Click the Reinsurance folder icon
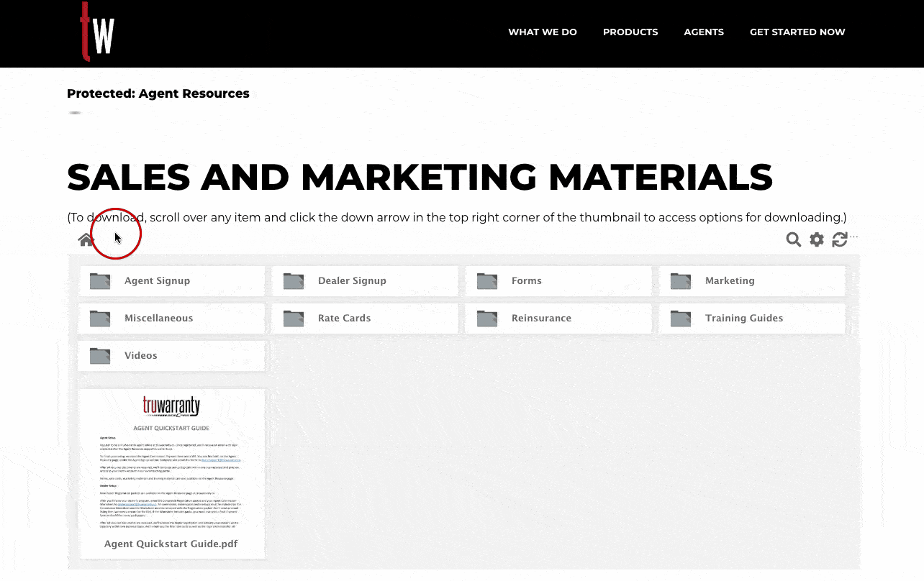The image size is (924, 581). coord(487,319)
